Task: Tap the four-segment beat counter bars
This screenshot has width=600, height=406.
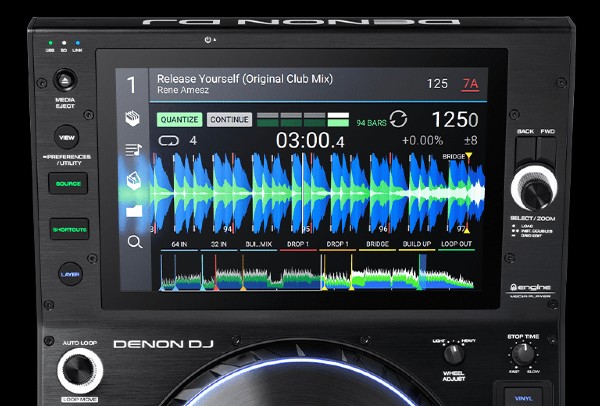Action: tap(303, 119)
